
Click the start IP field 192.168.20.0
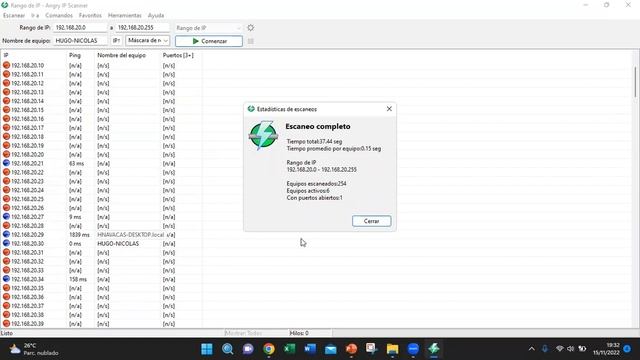pos(80,27)
